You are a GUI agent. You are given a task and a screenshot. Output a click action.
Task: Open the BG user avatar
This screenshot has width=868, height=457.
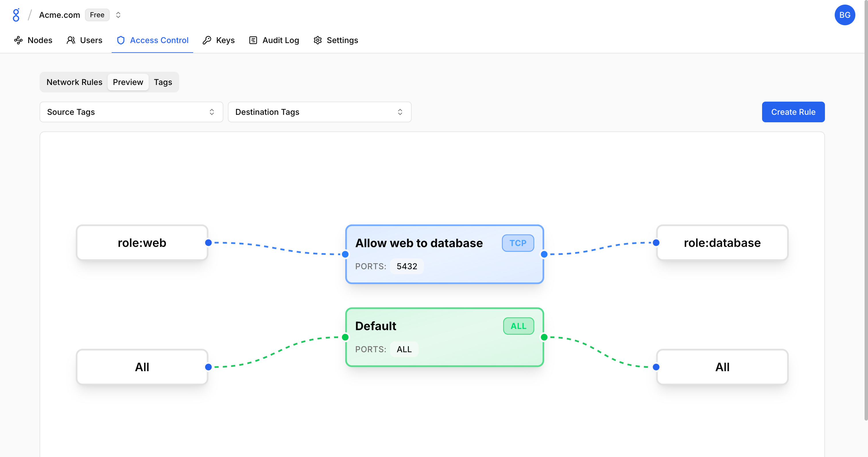(844, 15)
